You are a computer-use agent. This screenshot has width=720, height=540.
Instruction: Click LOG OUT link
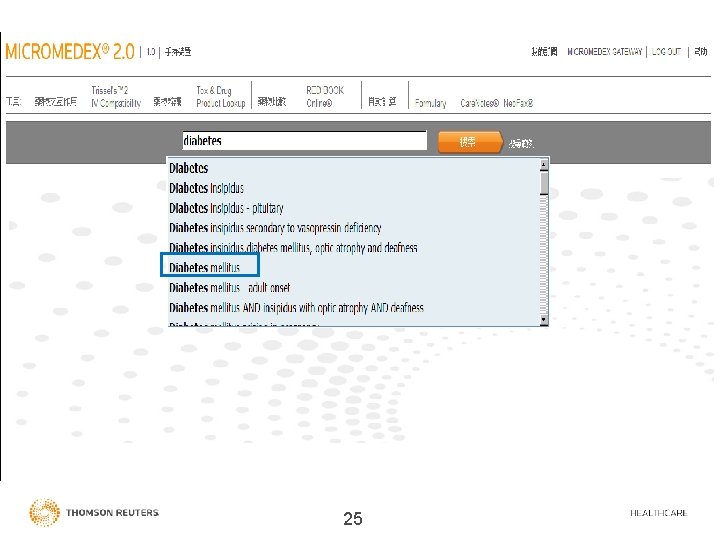[x=666, y=51]
